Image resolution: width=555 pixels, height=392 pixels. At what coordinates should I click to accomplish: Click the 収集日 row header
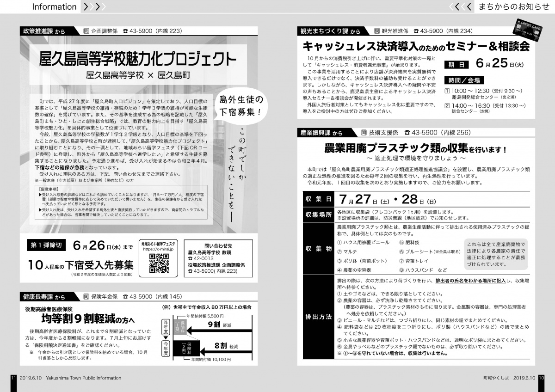319,199
